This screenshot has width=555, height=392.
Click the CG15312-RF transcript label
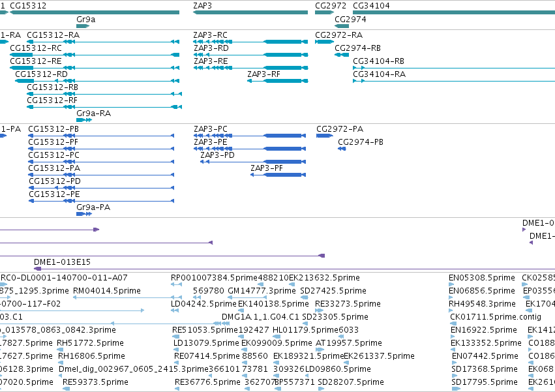point(52,100)
